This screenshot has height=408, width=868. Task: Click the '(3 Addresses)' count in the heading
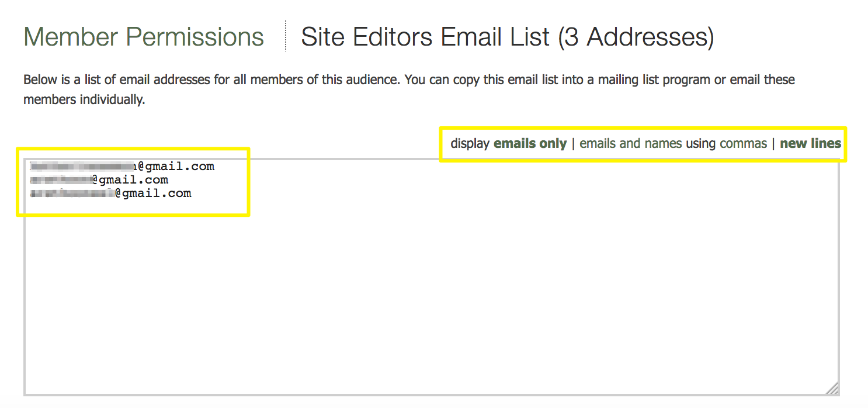pyautogui.click(x=636, y=37)
